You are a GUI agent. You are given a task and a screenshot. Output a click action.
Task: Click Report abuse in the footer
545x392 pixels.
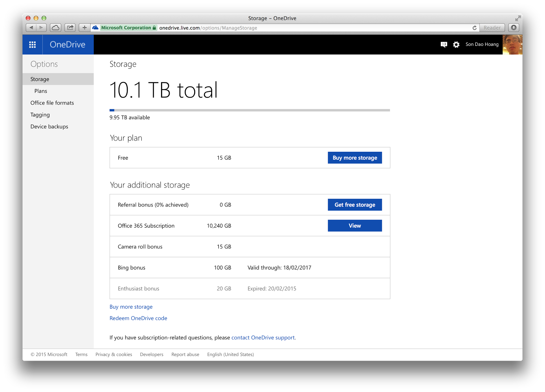185,354
